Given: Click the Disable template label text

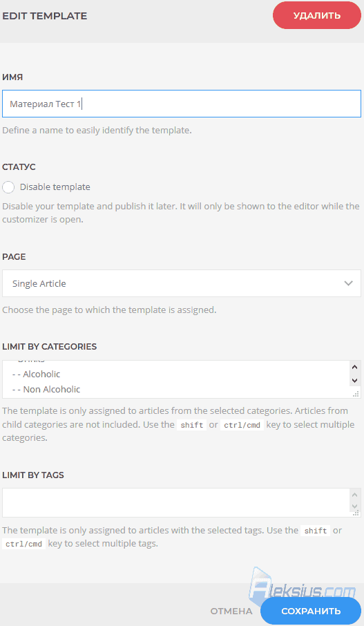Looking at the screenshot, I should 55,187.
